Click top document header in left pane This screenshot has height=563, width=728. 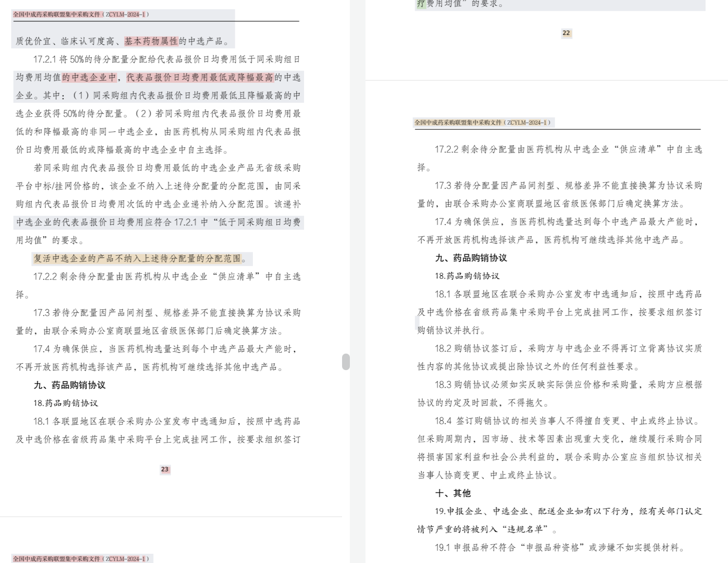tap(81, 15)
